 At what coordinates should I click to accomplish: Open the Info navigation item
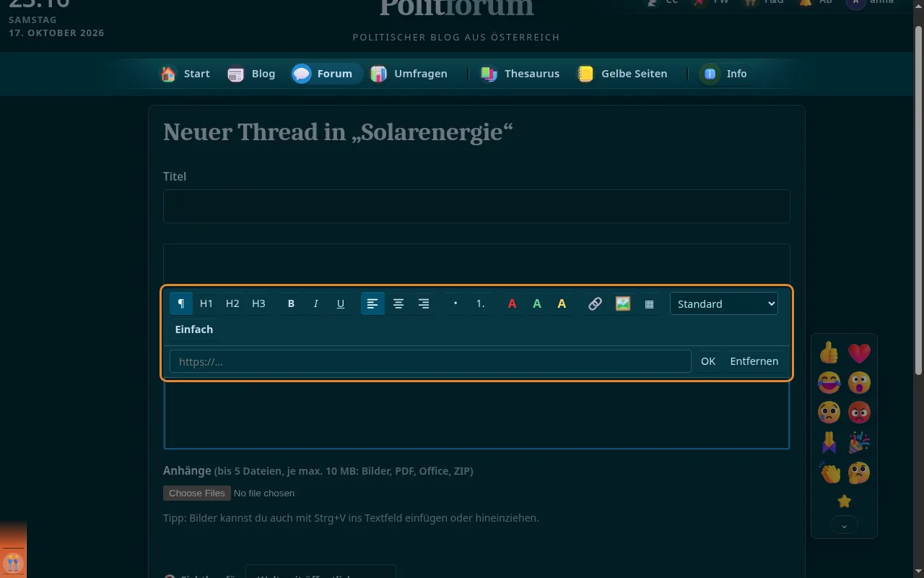tap(723, 74)
